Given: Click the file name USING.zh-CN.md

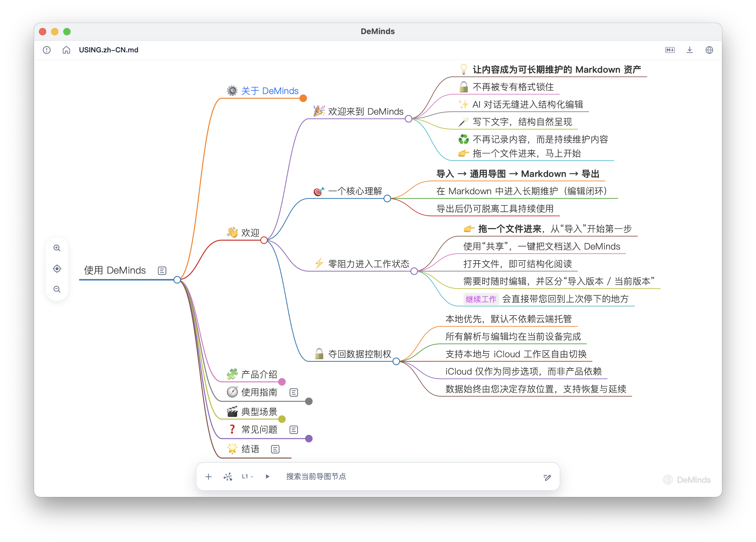Looking at the screenshot, I should (x=109, y=50).
